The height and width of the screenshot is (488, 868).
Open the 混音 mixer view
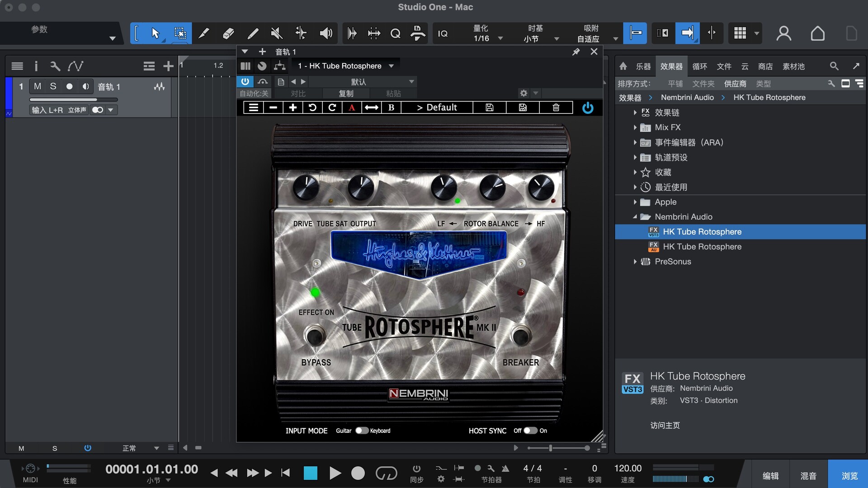coord(808,476)
